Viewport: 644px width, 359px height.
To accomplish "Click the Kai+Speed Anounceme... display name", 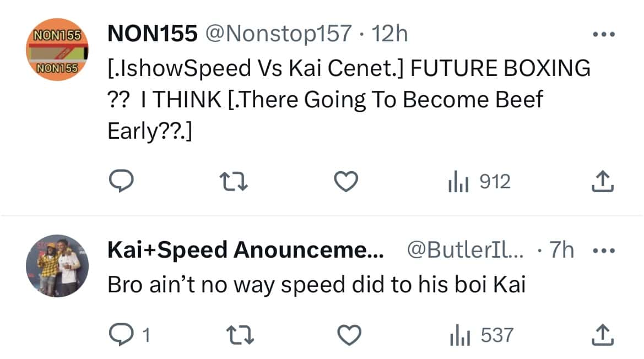I will click(x=244, y=251).
